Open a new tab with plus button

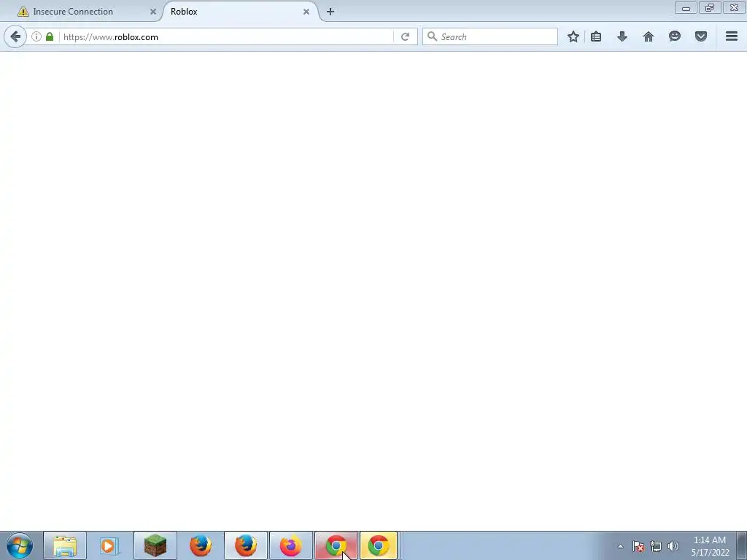coord(330,12)
